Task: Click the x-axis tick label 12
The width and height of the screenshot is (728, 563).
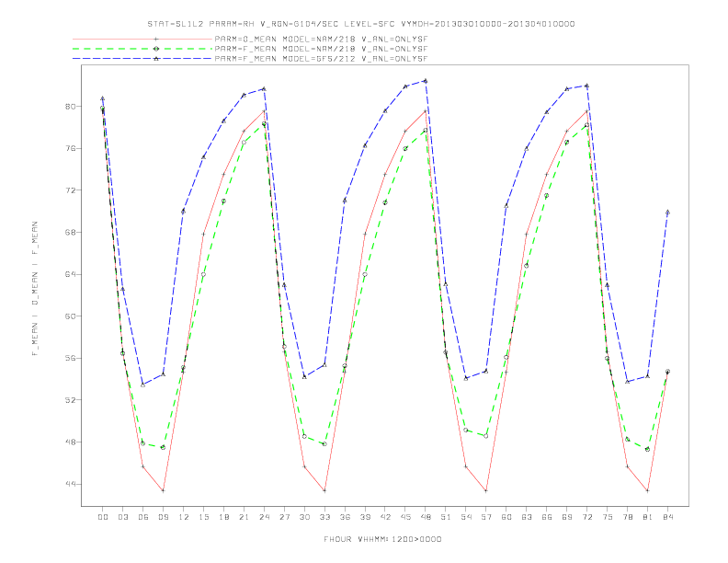Action: pyautogui.click(x=184, y=517)
